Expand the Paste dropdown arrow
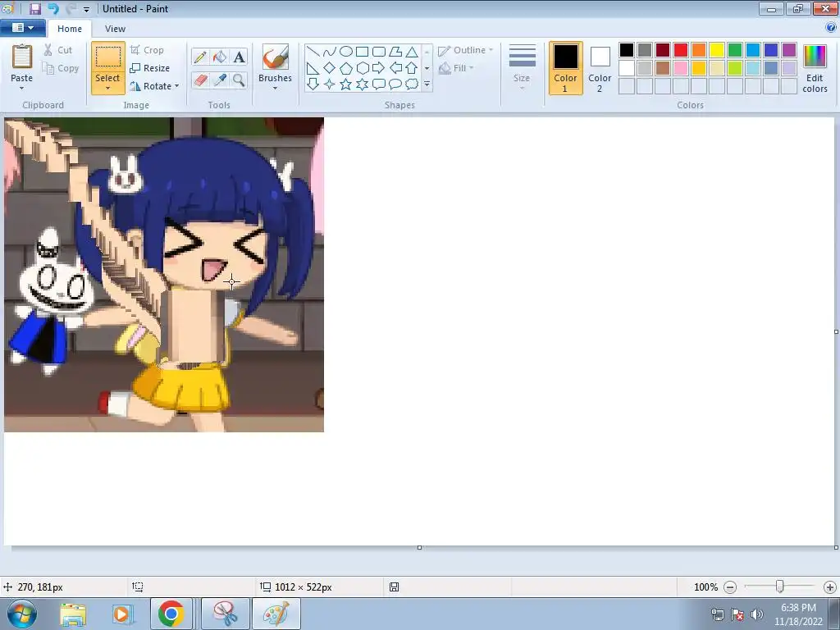Viewport: 840px width, 630px height. click(22, 89)
